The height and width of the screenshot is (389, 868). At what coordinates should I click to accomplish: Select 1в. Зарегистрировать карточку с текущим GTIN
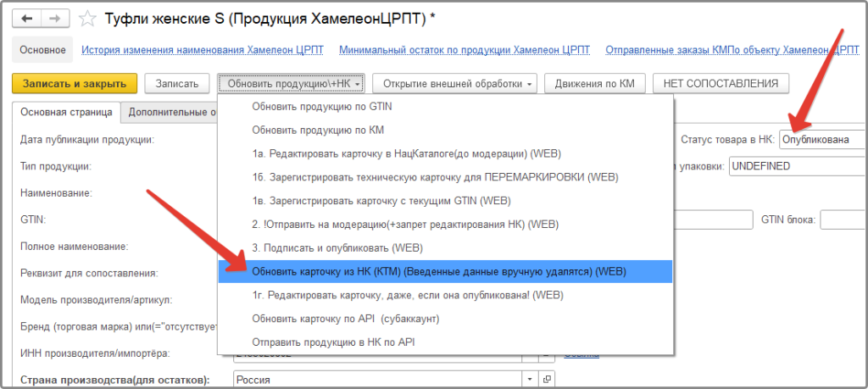[445, 201]
